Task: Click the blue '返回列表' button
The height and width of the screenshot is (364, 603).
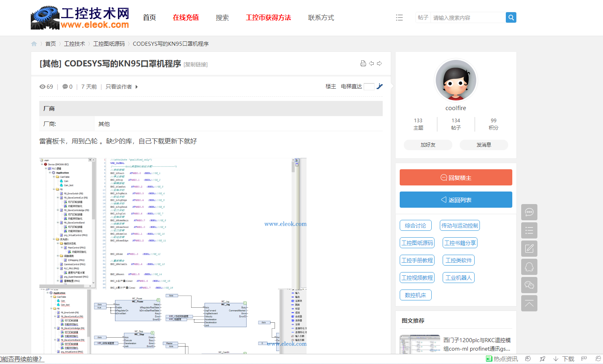Action: tap(456, 200)
